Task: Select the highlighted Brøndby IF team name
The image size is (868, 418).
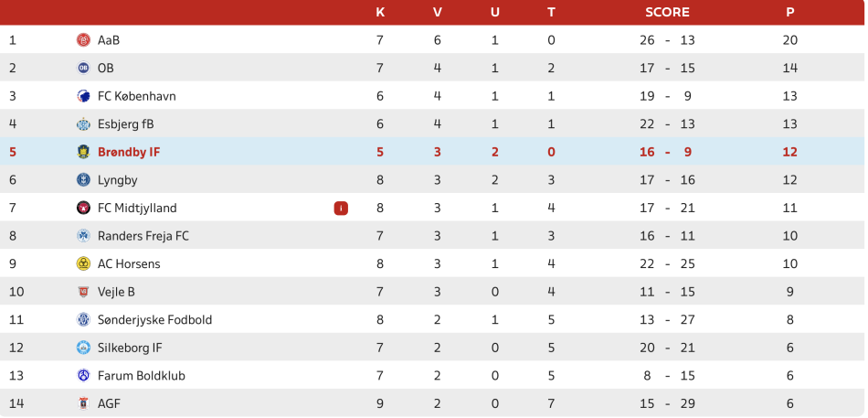Action: coord(129,152)
